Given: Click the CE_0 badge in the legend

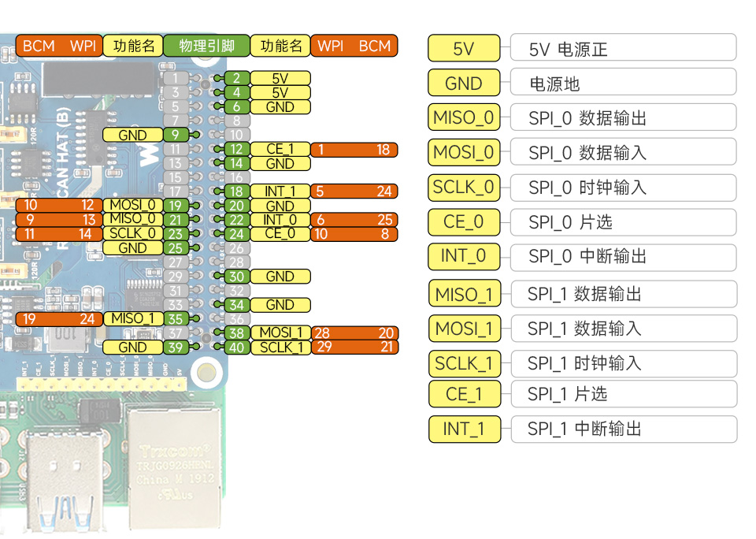Looking at the screenshot, I should pyautogui.click(x=464, y=222).
